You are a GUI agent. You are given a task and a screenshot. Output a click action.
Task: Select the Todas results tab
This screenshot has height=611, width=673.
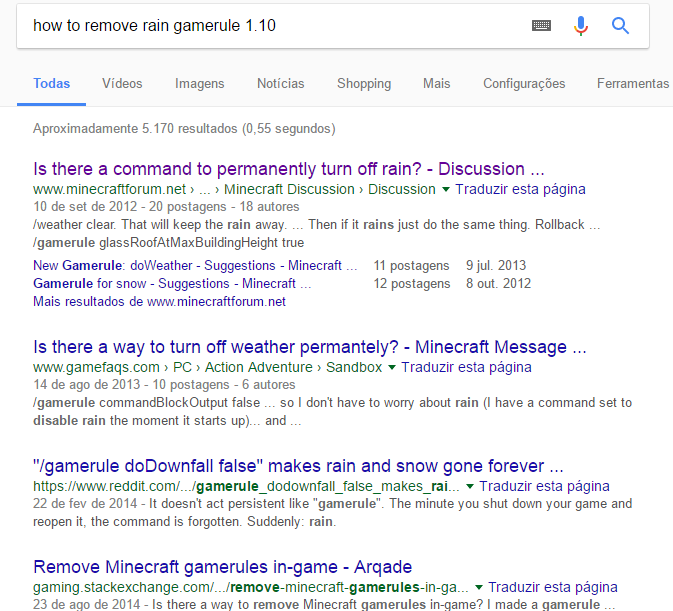[x=52, y=83]
